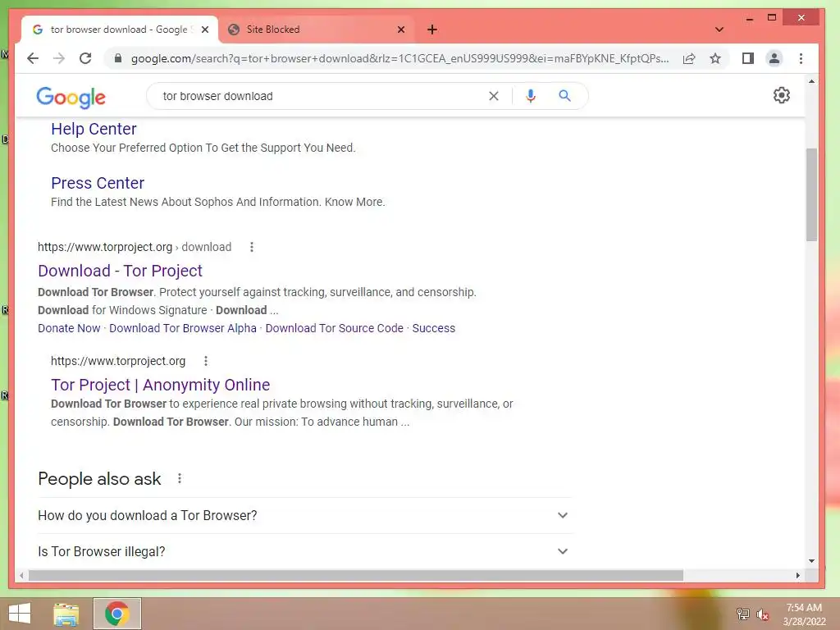Click in the Google search field
This screenshot has width=840, height=630.
[322, 96]
